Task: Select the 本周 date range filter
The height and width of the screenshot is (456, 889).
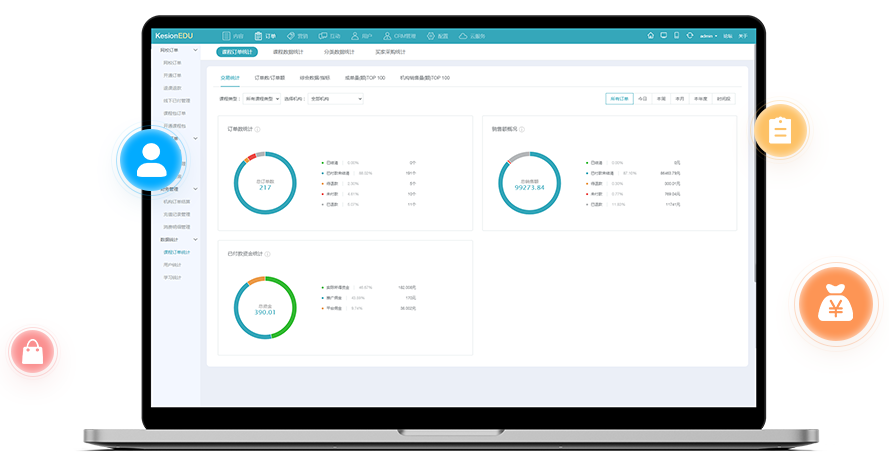Action: 661,99
